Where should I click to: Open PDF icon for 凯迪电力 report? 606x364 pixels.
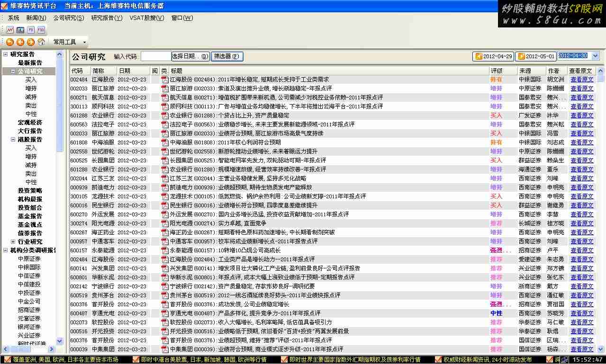click(x=165, y=187)
